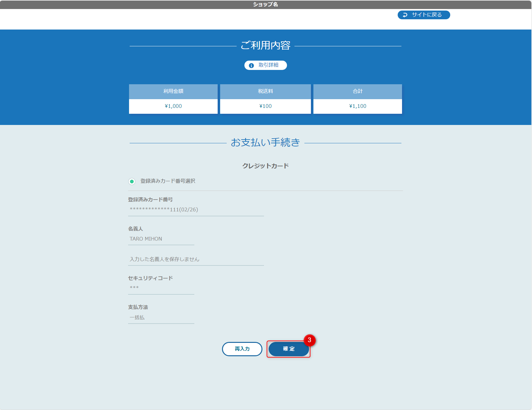Click the 税送料 column header

265,91
